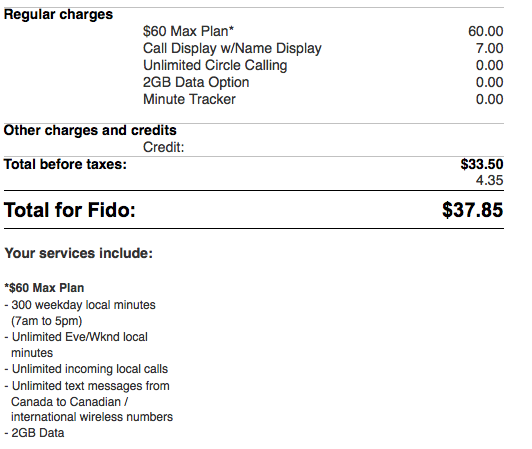Click Unlimited incoming local calls line

86,369
